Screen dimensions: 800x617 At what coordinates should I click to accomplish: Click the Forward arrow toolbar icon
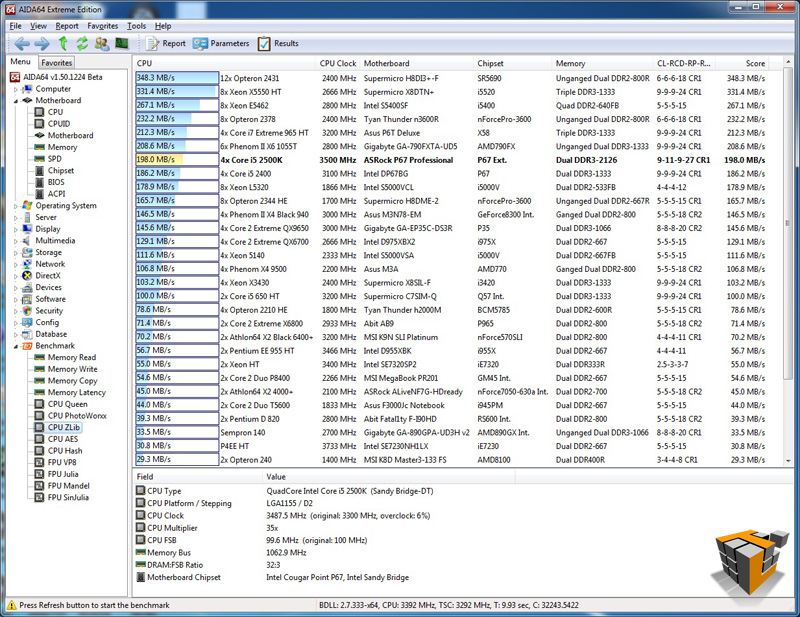[42, 44]
